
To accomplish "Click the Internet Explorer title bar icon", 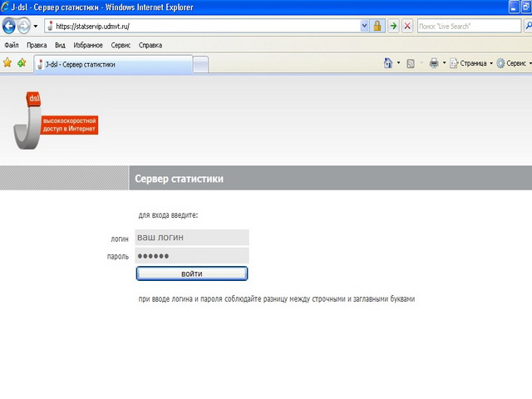I will [x=5, y=7].
